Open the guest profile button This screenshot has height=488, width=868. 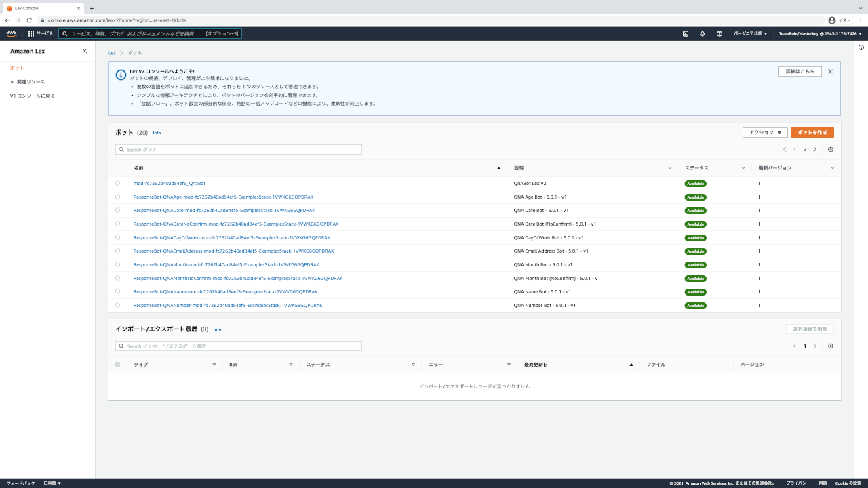[840, 20]
